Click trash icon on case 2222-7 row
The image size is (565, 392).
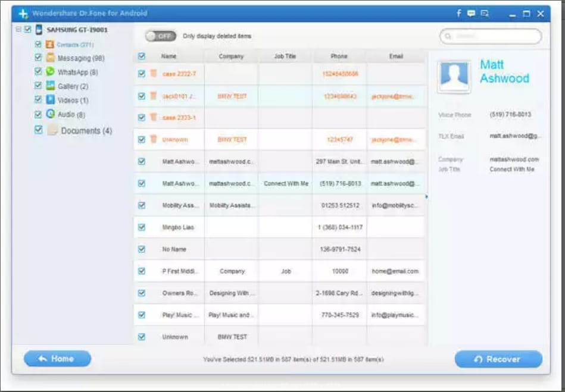154,73
